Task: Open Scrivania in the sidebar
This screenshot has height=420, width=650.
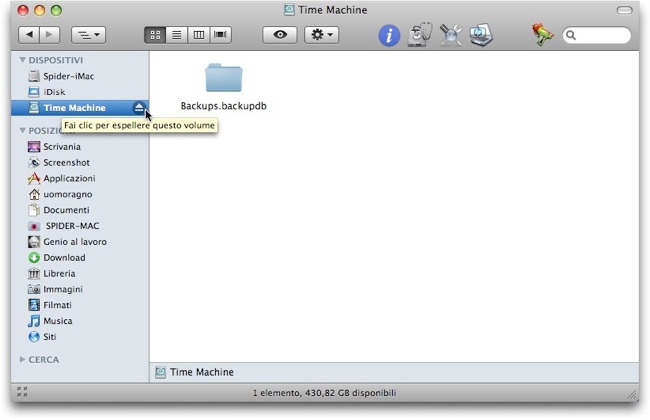Action: point(80,147)
